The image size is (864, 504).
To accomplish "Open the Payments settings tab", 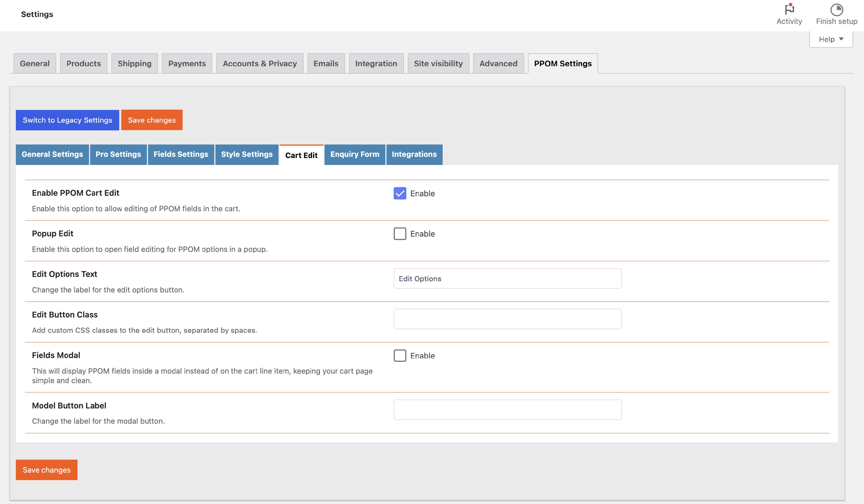I will [x=187, y=63].
